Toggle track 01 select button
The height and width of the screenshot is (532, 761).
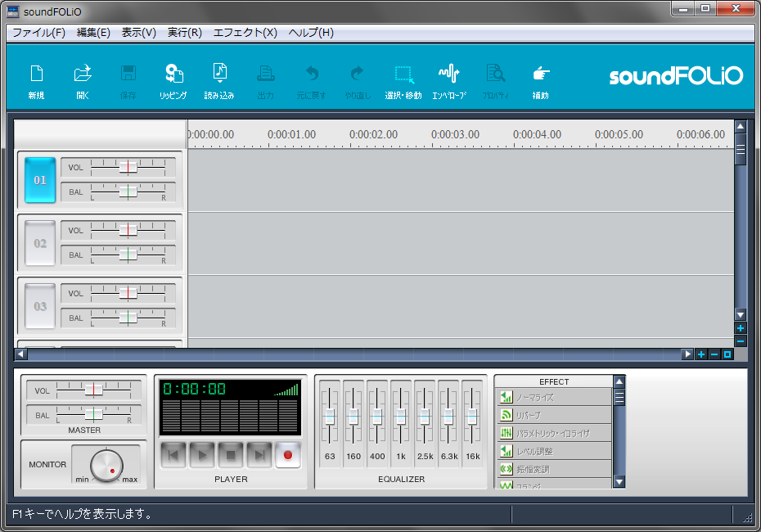[x=40, y=180]
